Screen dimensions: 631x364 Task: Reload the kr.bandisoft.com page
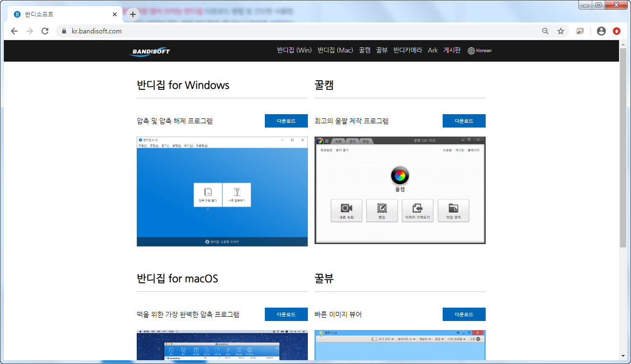(x=45, y=31)
